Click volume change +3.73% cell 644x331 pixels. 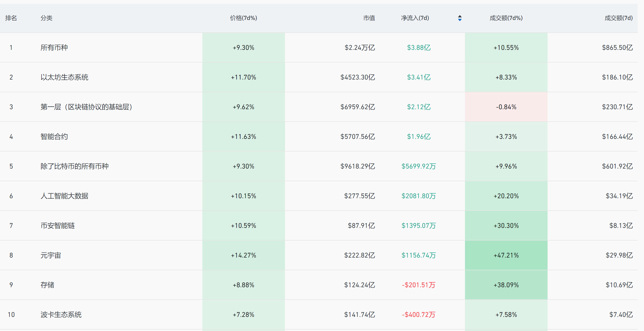(x=506, y=136)
